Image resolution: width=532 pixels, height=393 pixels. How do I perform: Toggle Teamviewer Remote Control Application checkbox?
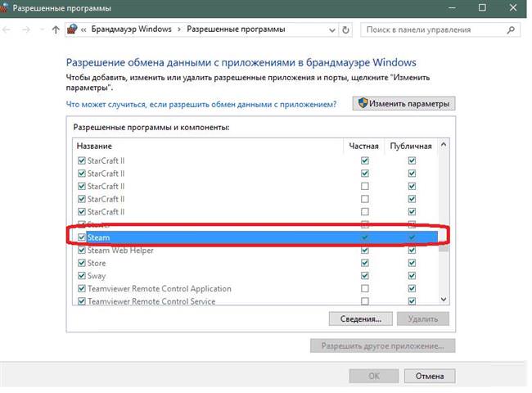tap(81, 288)
